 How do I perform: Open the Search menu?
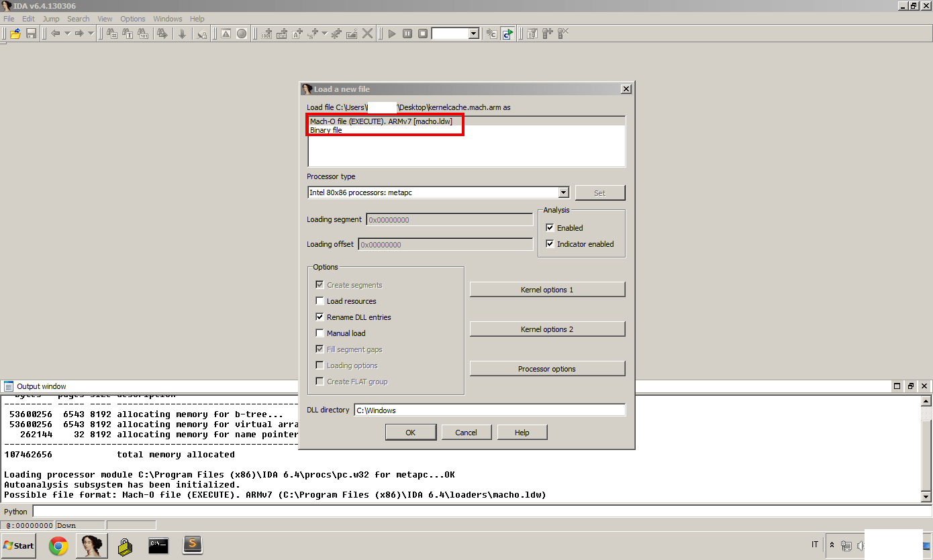click(x=78, y=19)
